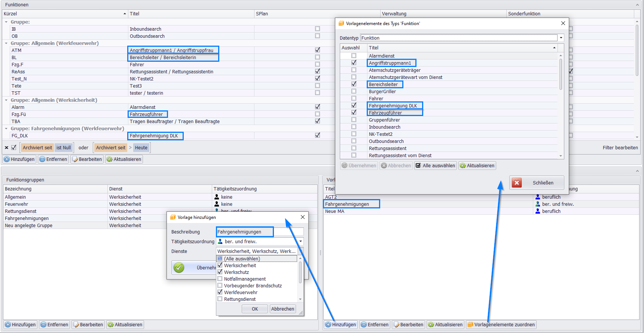Viewport: 644px width, 333px height.
Task: Click the red Schließen X icon
Action: click(517, 183)
